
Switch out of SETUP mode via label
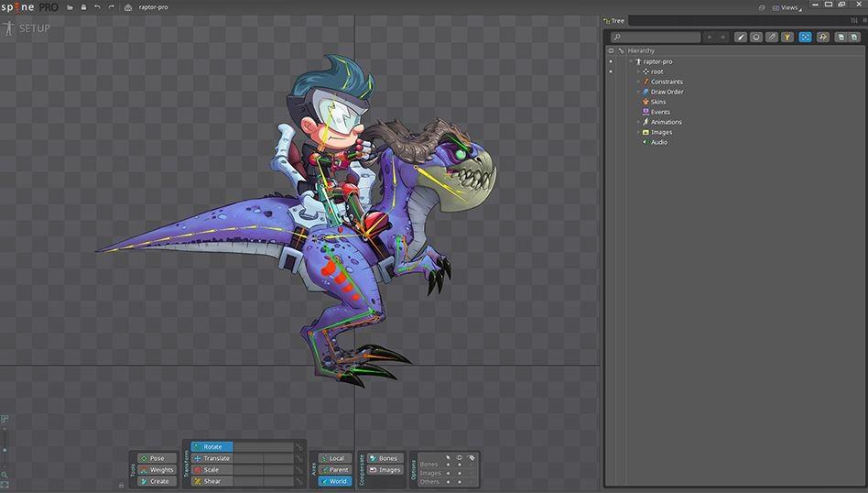(34, 28)
